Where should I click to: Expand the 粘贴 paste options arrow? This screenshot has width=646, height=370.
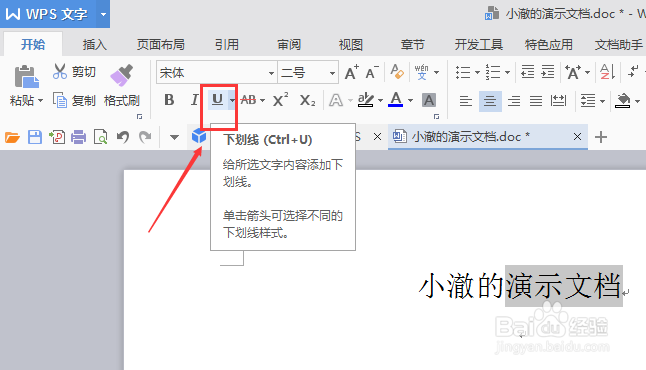coord(40,101)
